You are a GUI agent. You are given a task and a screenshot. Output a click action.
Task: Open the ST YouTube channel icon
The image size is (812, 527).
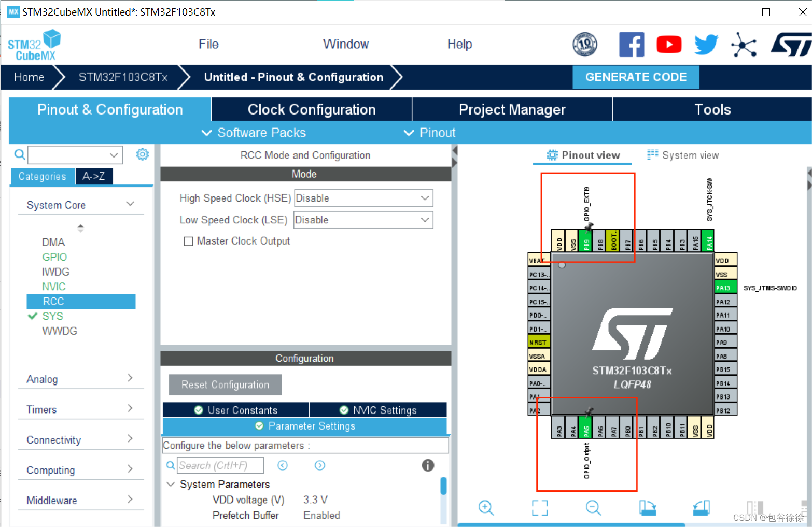(x=669, y=45)
